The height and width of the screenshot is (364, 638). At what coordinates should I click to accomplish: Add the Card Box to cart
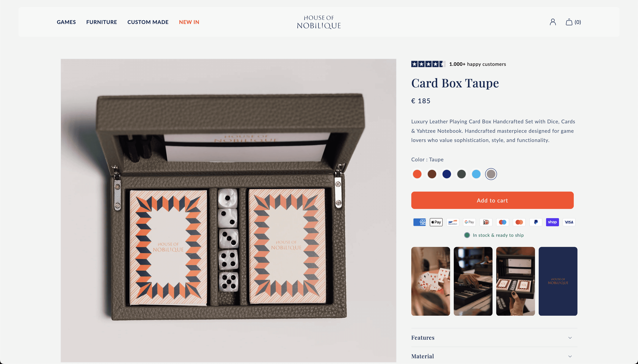(x=492, y=200)
